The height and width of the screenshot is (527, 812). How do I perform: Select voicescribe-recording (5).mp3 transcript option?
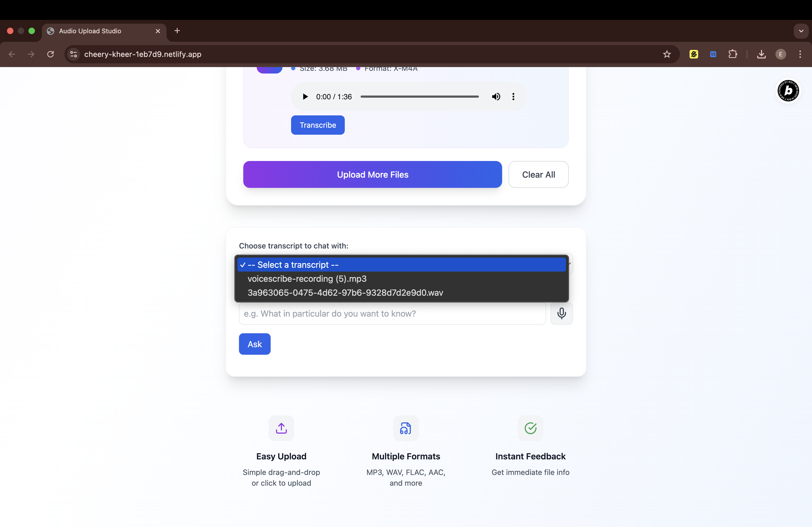pos(307,279)
